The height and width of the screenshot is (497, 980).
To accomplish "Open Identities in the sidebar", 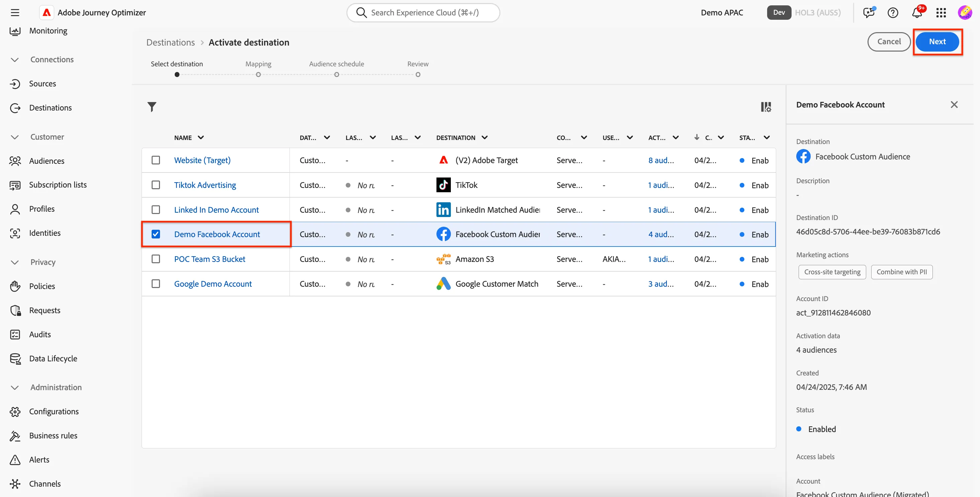I will [x=45, y=233].
